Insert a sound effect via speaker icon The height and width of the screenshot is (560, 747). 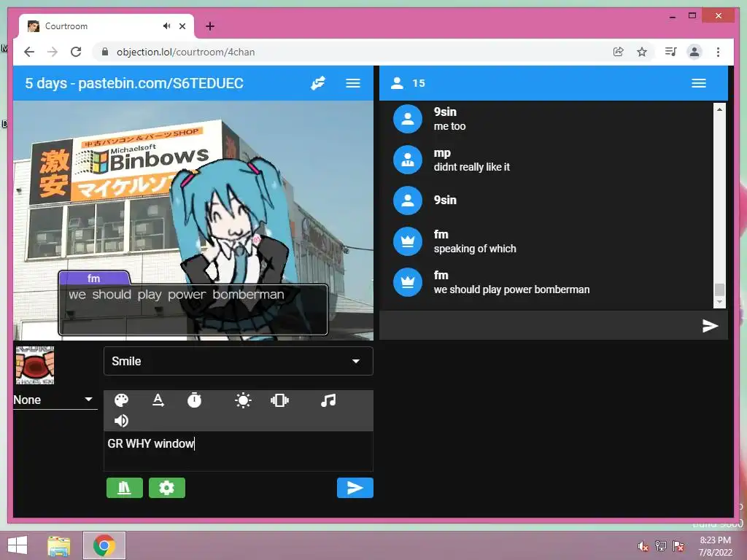point(122,421)
